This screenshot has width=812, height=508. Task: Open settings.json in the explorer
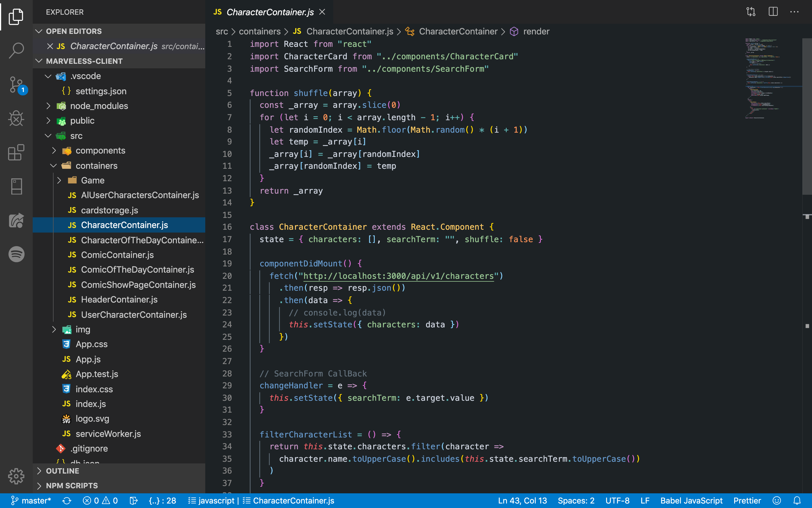[x=119, y=91]
